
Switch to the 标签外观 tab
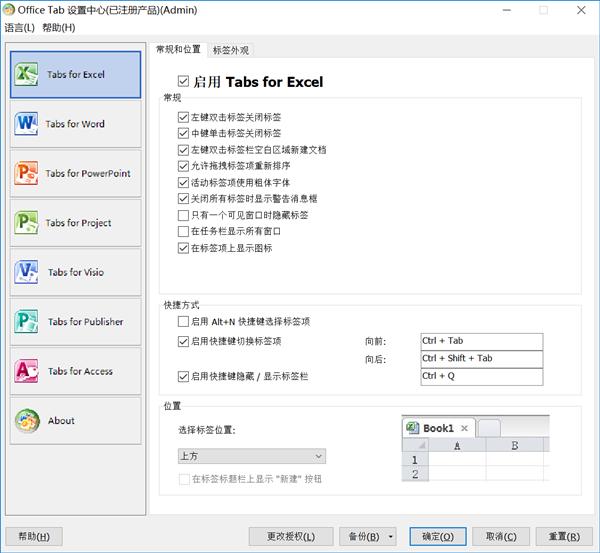(231, 50)
